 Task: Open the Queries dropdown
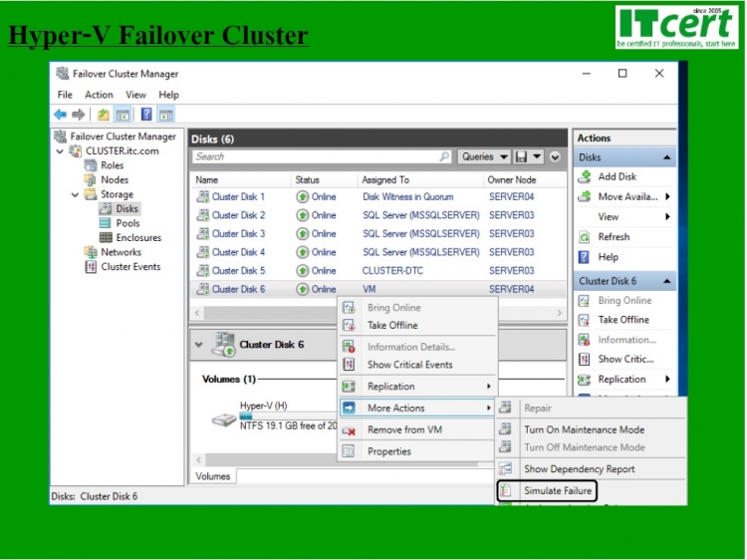coord(484,156)
